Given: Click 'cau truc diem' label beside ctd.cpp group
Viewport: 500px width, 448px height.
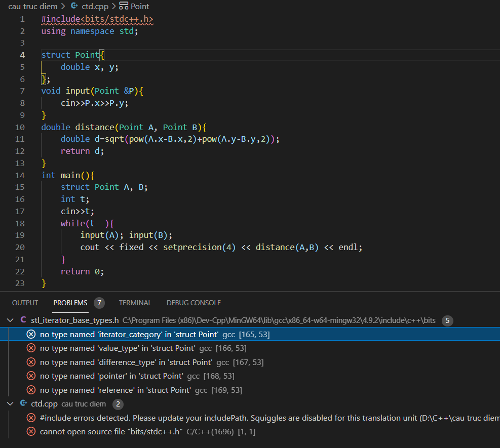Looking at the screenshot, I should (x=84, y=404).
